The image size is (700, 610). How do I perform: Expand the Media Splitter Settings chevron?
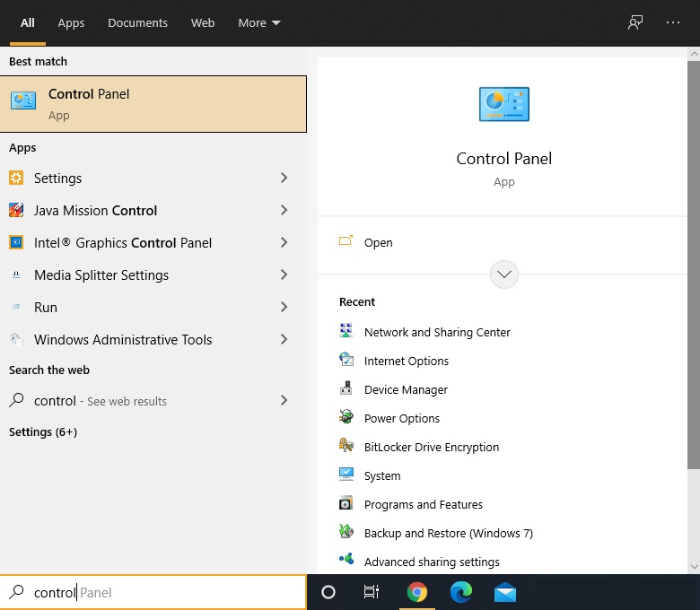(284, 274)
